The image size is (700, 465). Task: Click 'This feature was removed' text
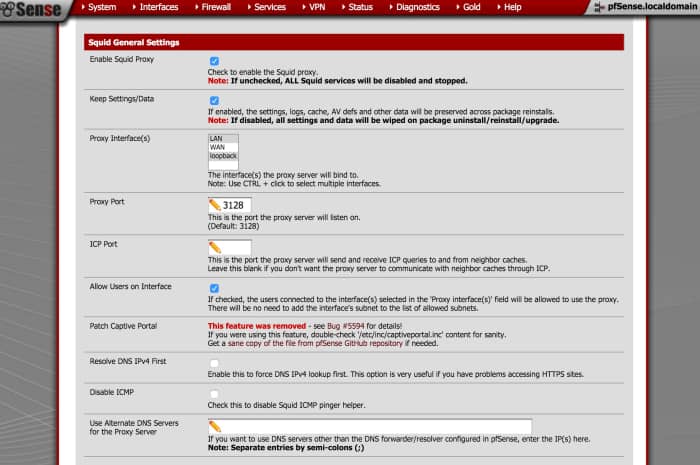pos(257,326)
